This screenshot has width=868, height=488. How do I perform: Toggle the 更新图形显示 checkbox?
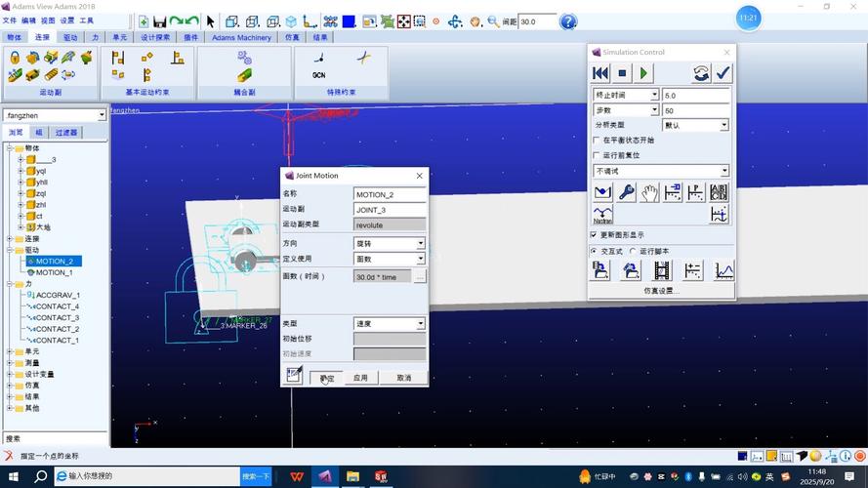(x=594, y=235)
